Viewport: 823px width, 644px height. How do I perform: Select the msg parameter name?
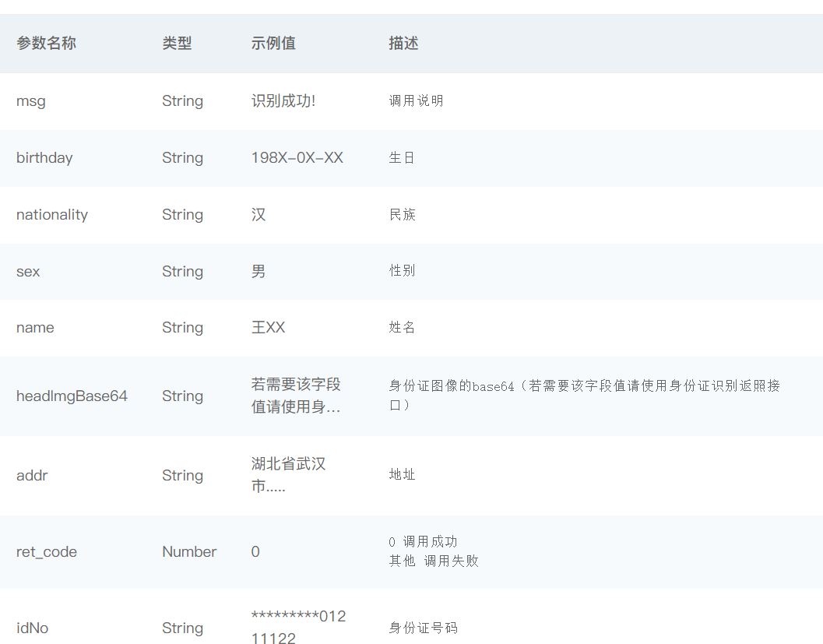[31, 100]
